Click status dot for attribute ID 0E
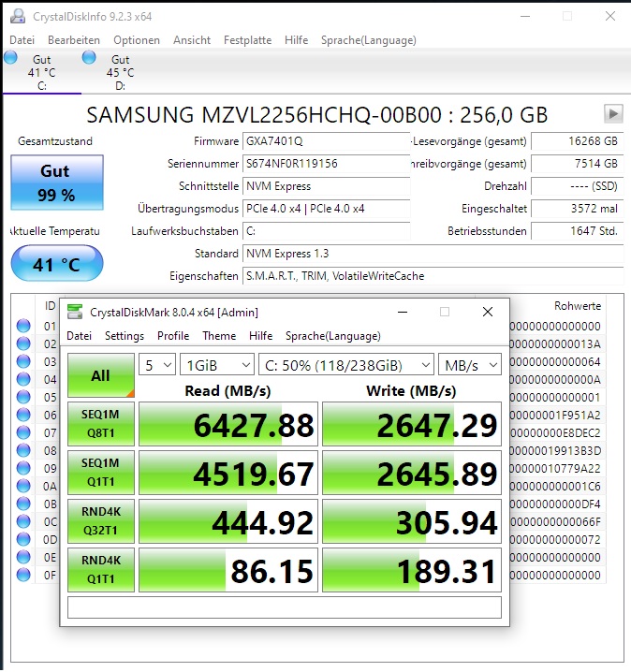This screenshot has width=631, height=672. pos(23,557)
